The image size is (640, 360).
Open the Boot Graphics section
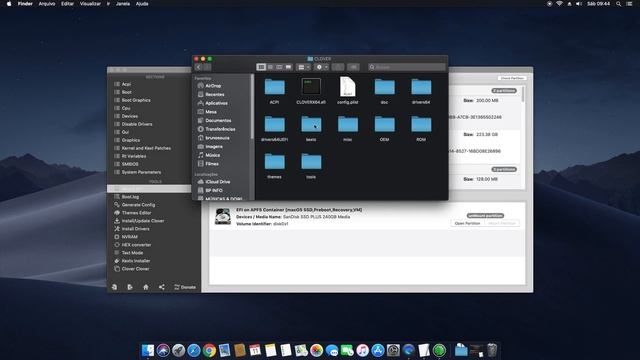(136, 100)
